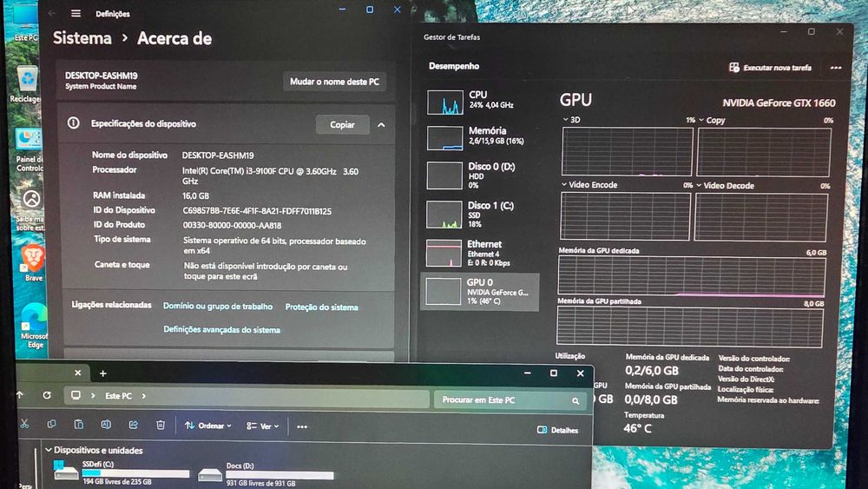This screenshot has width=868, height=489.
Task: Copy device specifications with Copiar
Action: click(x=342, y=124)
